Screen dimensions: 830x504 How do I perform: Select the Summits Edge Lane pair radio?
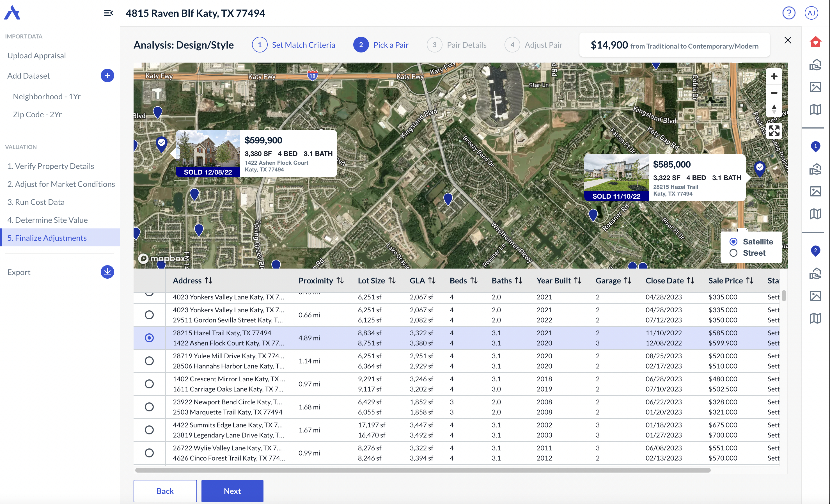pyautogui.click(x=149, y=430)
